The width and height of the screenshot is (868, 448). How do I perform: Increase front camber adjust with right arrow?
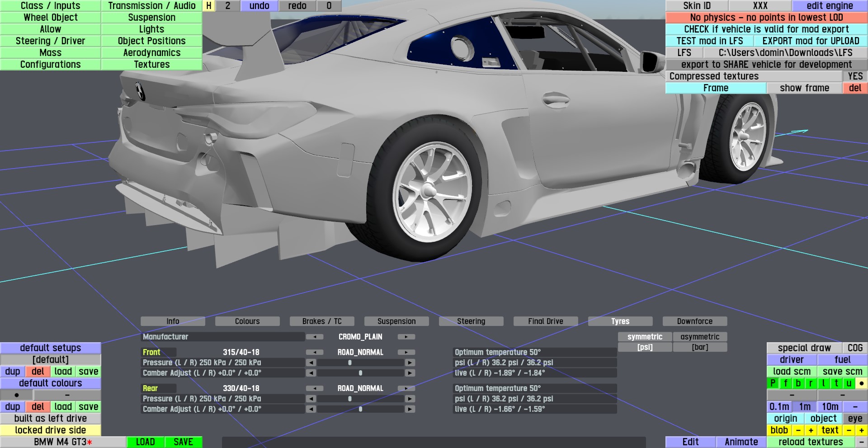click(x=410, y=373)
